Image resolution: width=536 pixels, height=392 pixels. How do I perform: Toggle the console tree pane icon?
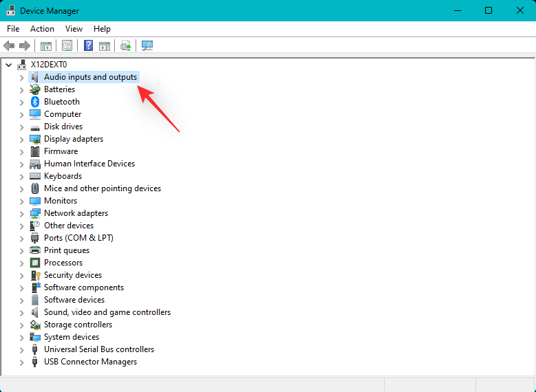point(46,45)
